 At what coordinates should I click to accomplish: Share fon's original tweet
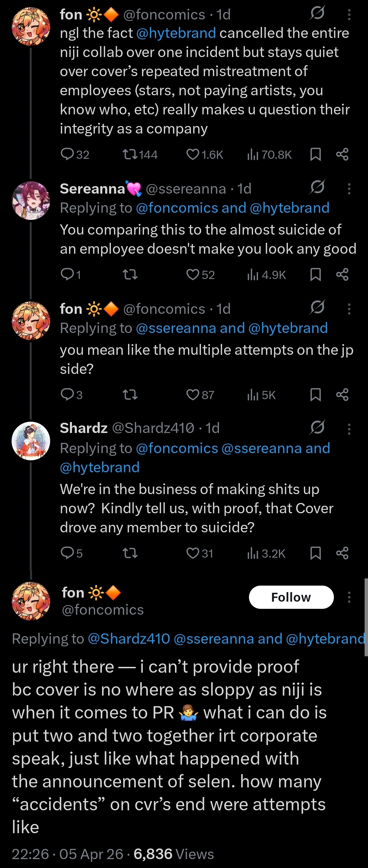click(x=342, y=155)
